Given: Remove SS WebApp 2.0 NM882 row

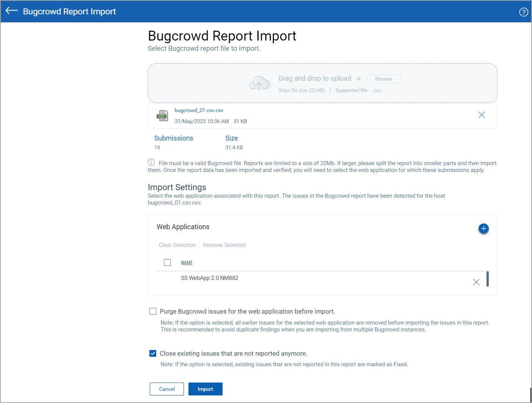Looking at the screenshot, I should [x=476, y=282].
